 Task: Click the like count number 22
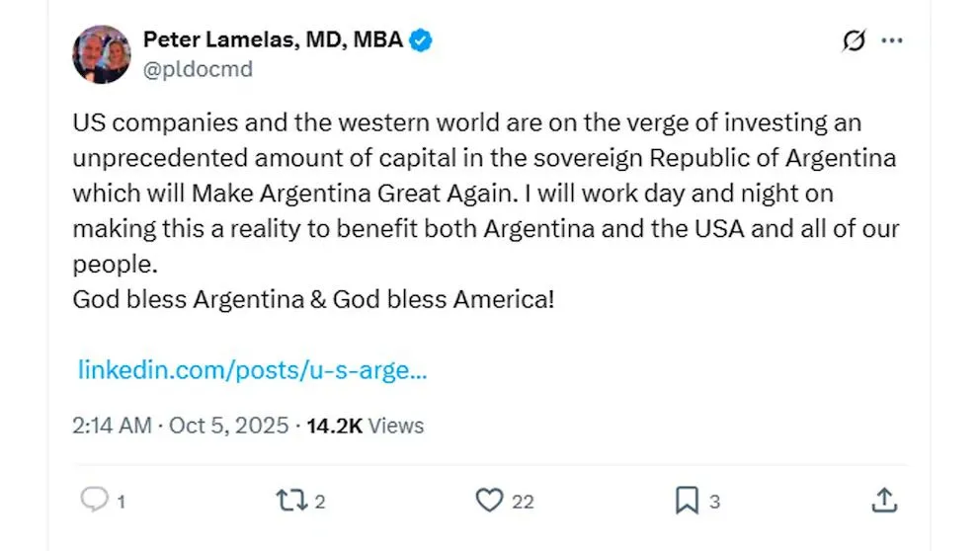[x=523, y=502]
